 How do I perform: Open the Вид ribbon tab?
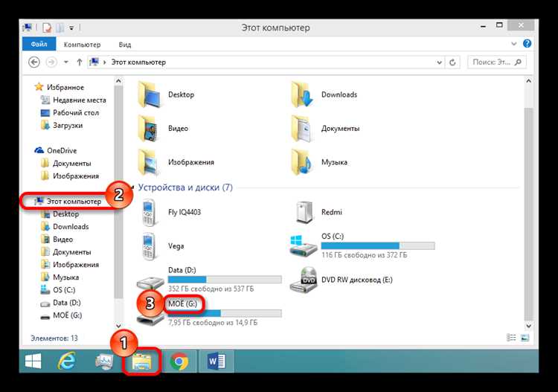tap(125, 45)
